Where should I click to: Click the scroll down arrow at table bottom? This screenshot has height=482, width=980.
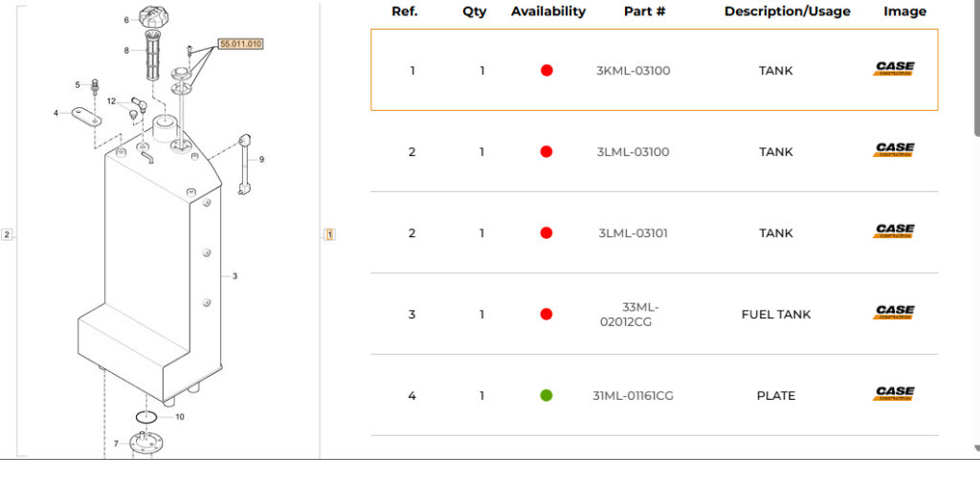pos(977,449)
